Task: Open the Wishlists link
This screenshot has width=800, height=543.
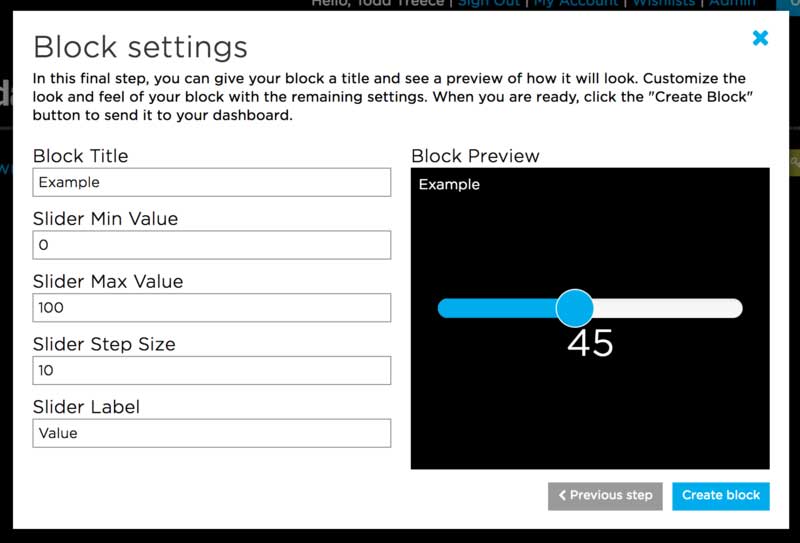Action: (x=662, y=4)
